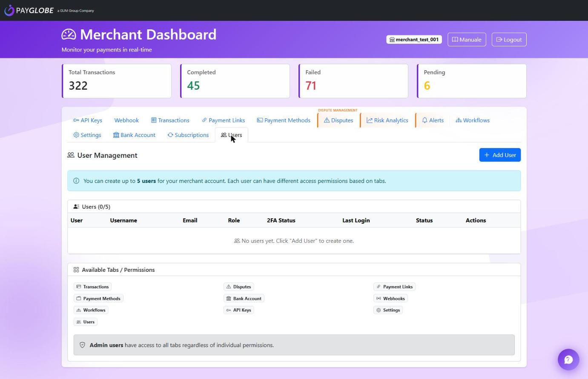This screenshot has height=379, width=588.
Task: Click the "No users yet" empty message
Action: pyautogui.click(x=294, y=241)
